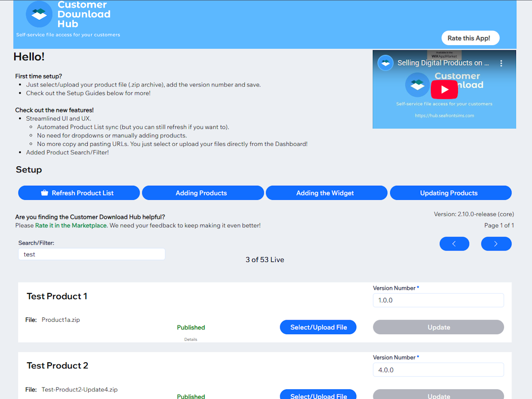The width and height of the screenshot is (532, 399).
Task: Click the Test-Product2-Update4.zip file name
Action: point(79,390)
